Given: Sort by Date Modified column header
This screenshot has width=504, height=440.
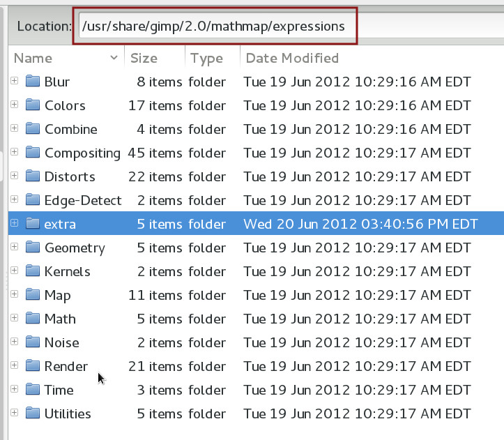Looking at the screenshot, I should point(372,58).
